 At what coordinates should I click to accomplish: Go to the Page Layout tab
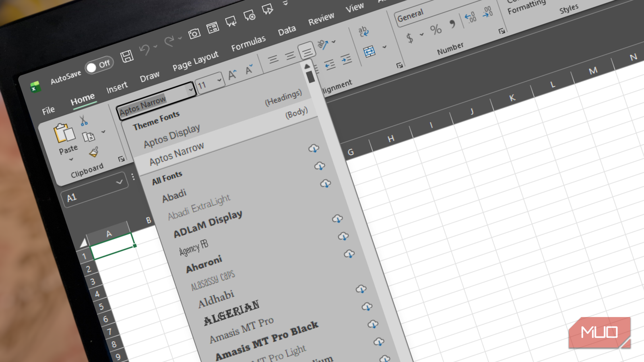point(195,61)
